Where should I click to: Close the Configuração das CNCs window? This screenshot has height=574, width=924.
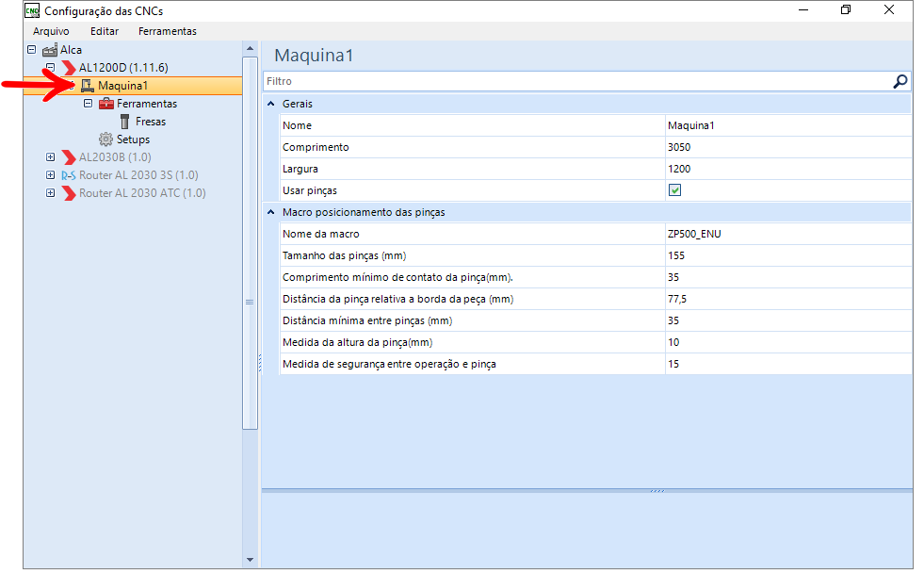tap(888, 10)
